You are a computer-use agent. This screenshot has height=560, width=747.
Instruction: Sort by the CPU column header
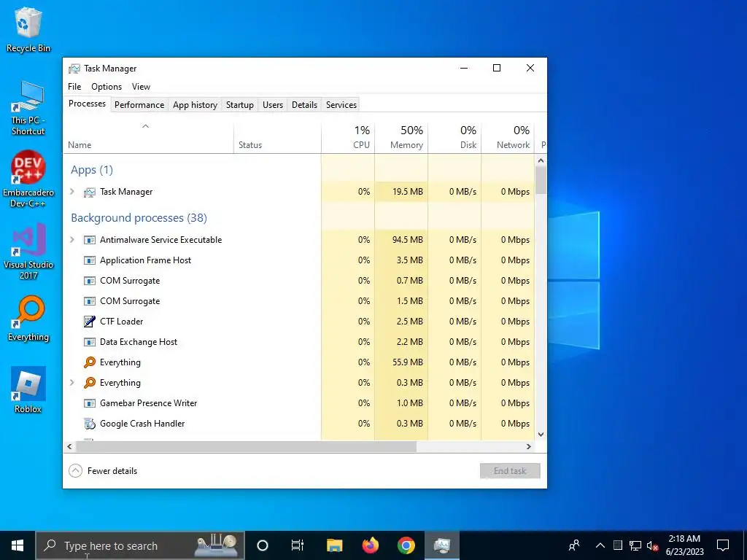pyautogui.click(x=348, y=138)
